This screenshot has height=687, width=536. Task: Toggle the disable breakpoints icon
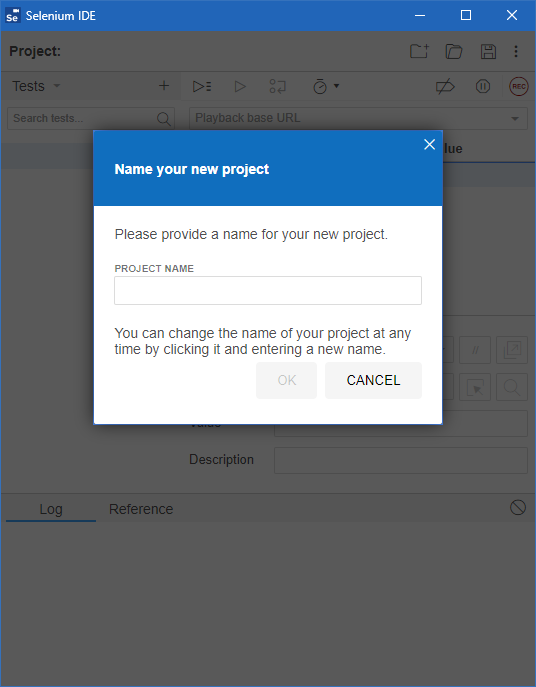coord(445,86)
